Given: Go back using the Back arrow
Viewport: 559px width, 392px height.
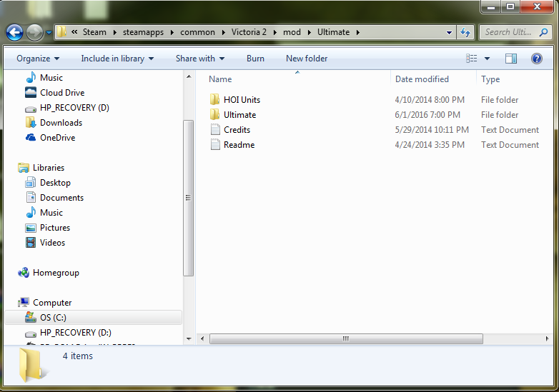Looking at the screenshot, I should pos(14,32).
